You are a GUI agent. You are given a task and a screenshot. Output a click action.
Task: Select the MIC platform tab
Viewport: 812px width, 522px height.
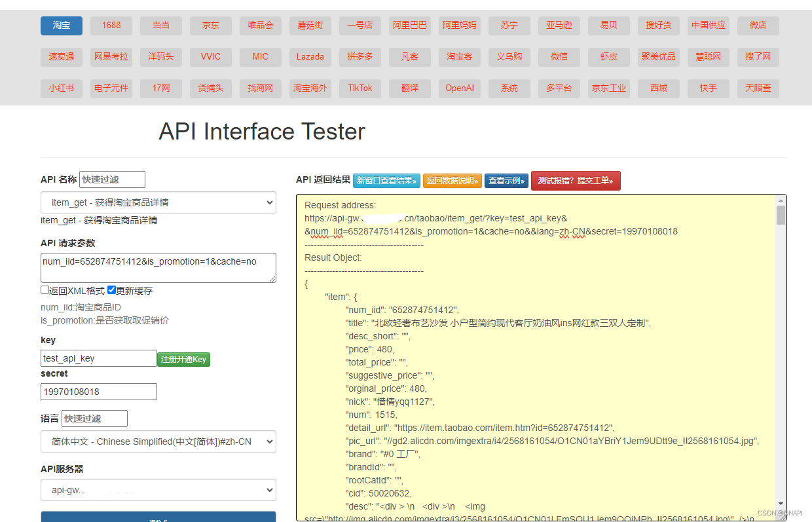[261, 57]
